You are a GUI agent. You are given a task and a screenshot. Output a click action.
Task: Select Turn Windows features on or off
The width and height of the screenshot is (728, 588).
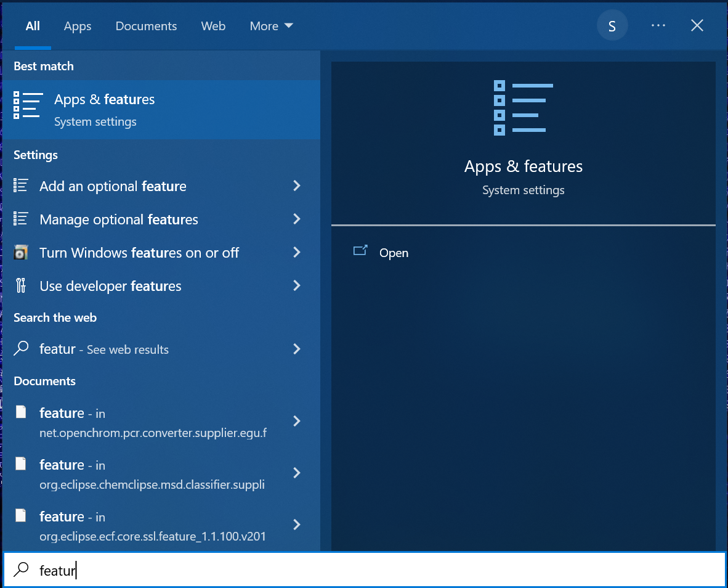point(161,253)
